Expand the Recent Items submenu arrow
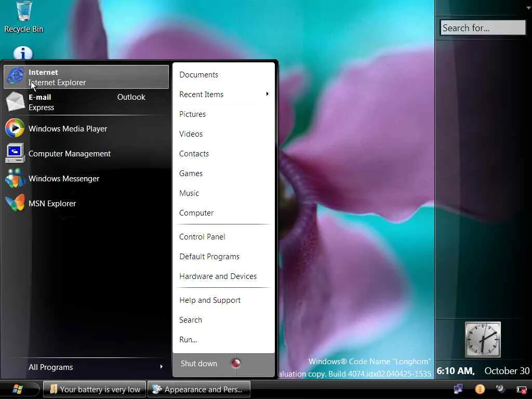This screenshot has height=399, width=532. (x=268, y=94)
